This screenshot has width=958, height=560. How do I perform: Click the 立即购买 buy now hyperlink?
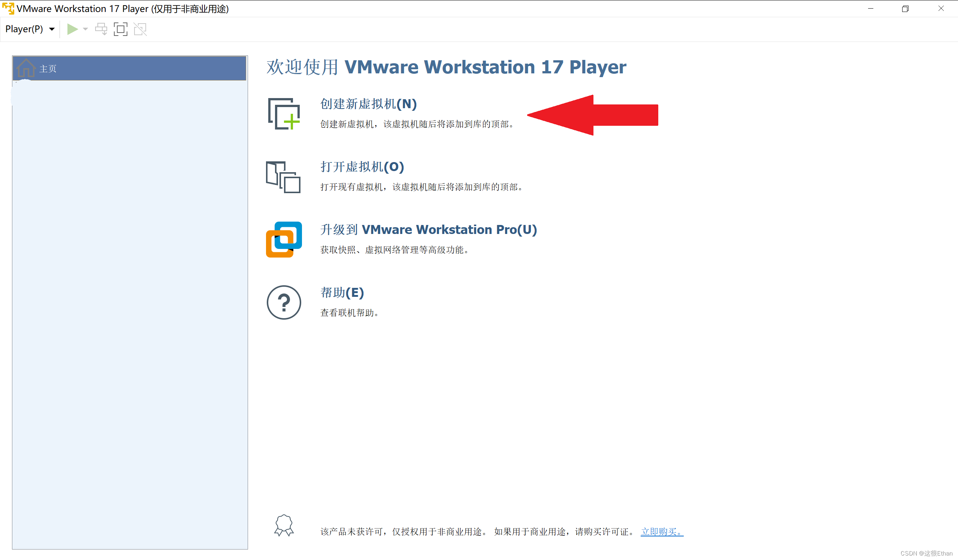(662, 532)
